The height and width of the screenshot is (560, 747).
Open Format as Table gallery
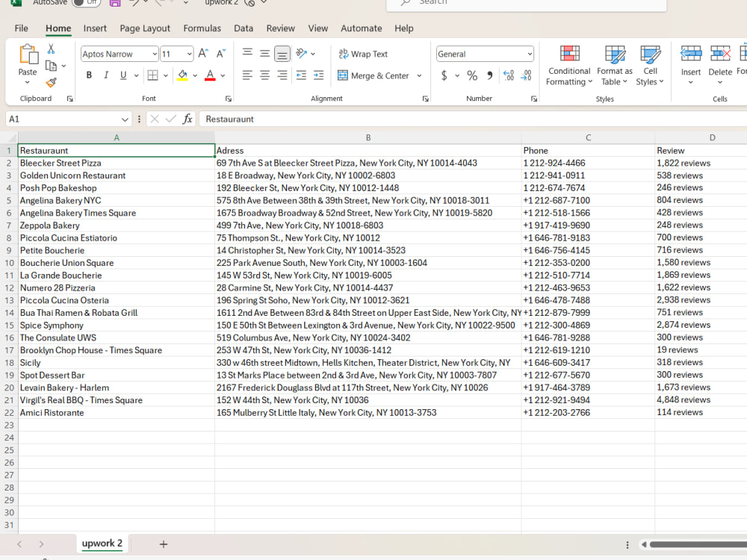tap(615, 66)
